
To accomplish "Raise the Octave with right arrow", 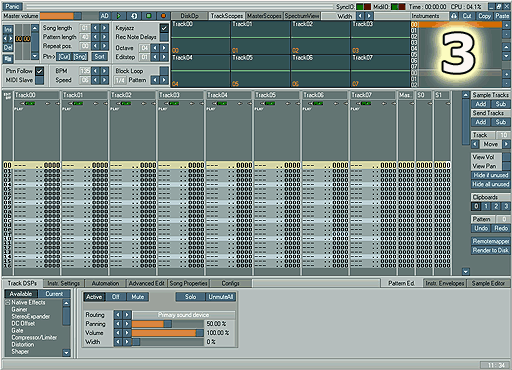I will [x=164, y=48].
